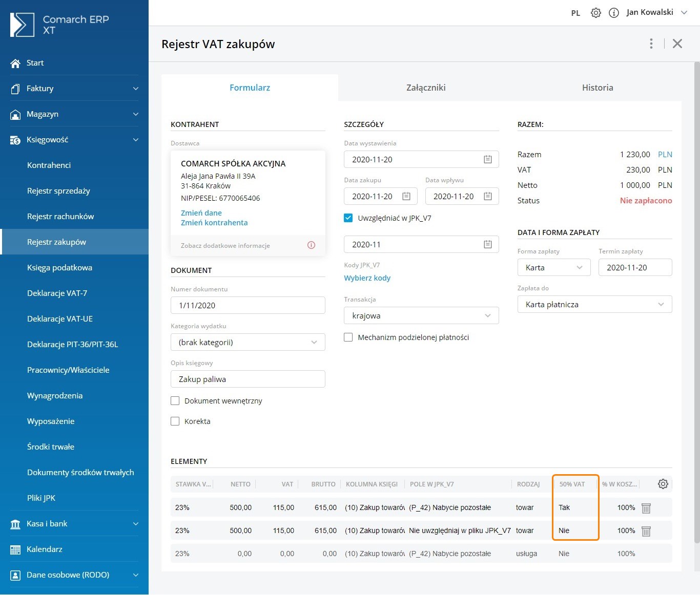Open the Kategoria wydatku dropdown
Screen dimensions: 700x595
point(248,343)
